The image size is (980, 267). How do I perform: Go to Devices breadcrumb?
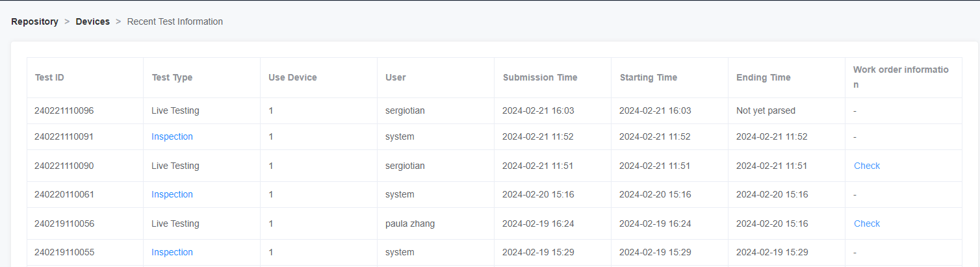click(93, 21)
